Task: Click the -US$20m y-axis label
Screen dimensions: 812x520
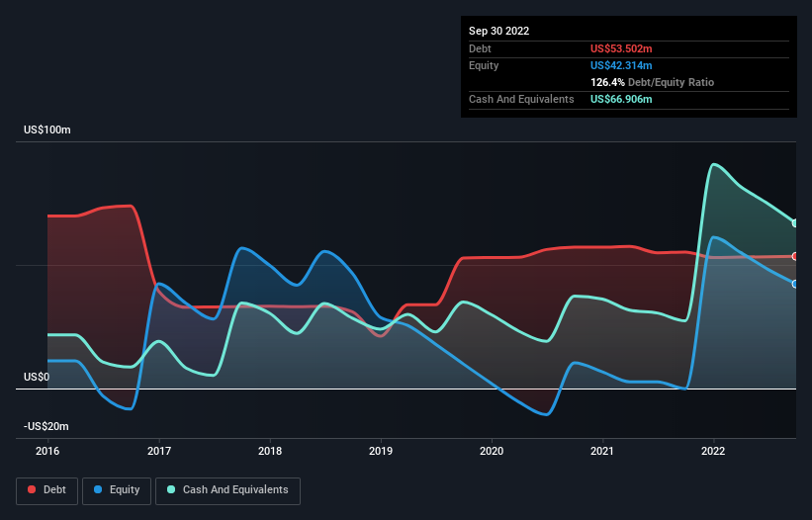Action: click(x=46, y=426)
